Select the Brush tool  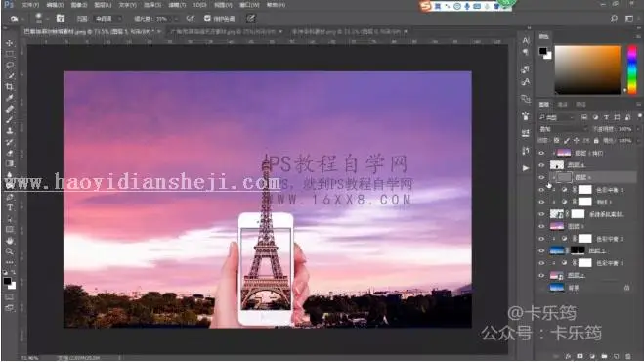click(x=9, y=119)
